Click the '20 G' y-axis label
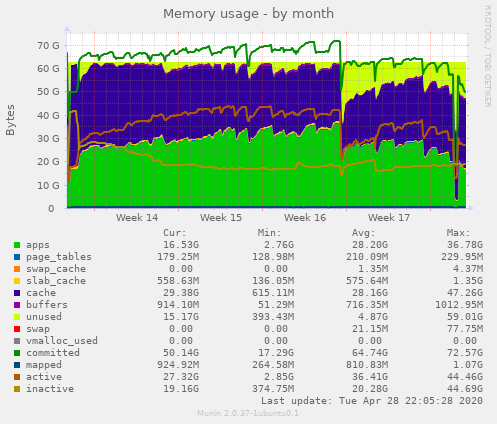Viewport: 497px width, 424px height. coord(48,162)
